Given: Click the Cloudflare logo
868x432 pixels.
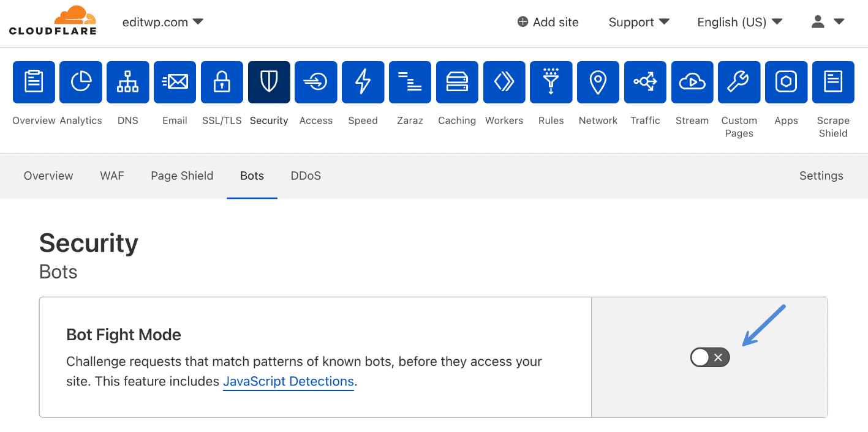Looking at the screenshot, I should [x=53, y=20].
